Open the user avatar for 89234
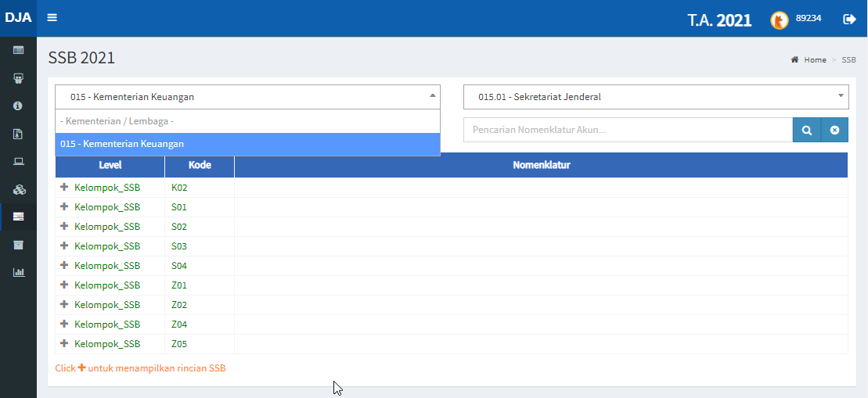This screenshot has width=868, height=398. click(779, 20)
